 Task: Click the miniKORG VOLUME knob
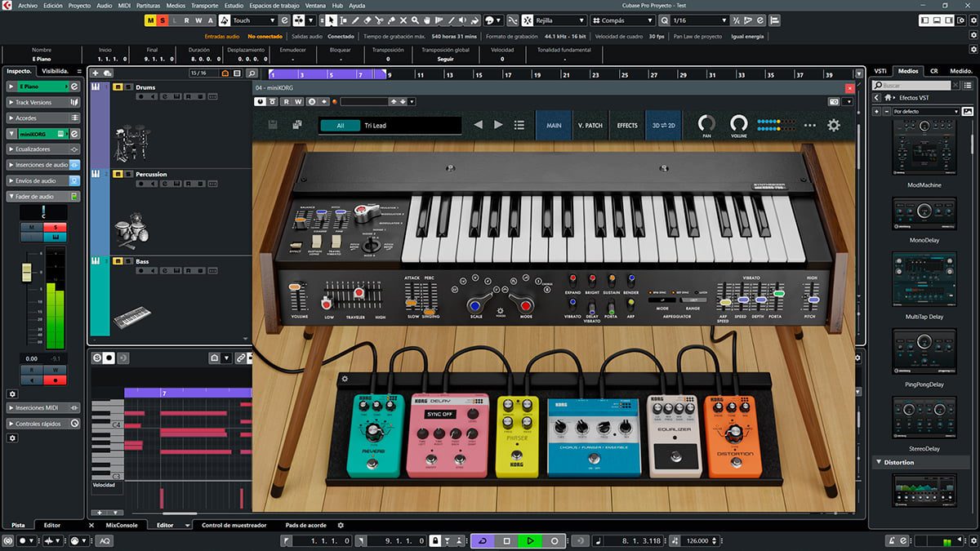point(739,122)
